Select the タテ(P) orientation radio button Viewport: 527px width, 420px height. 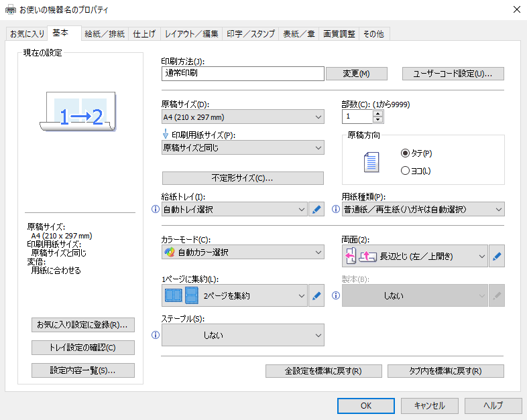coord(404,153)
